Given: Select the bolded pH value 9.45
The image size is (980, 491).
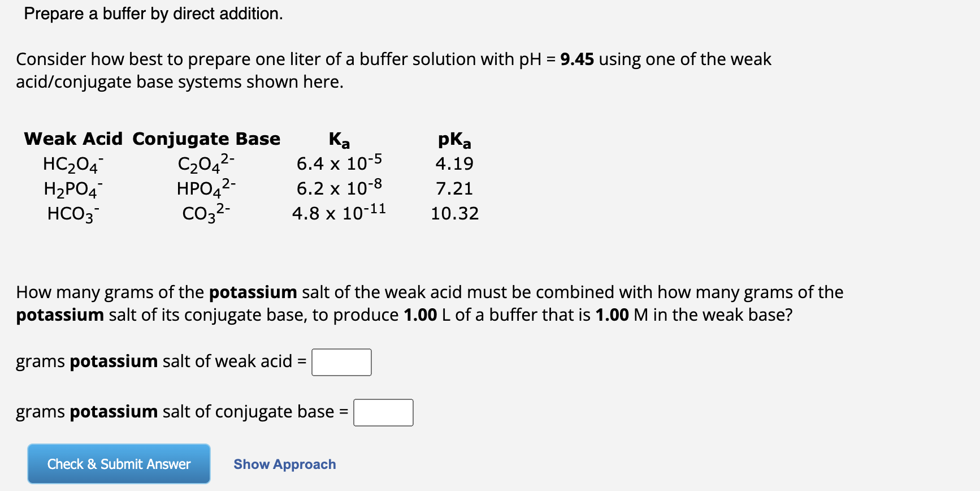Looking at the screenshot, I should [576, 59].
